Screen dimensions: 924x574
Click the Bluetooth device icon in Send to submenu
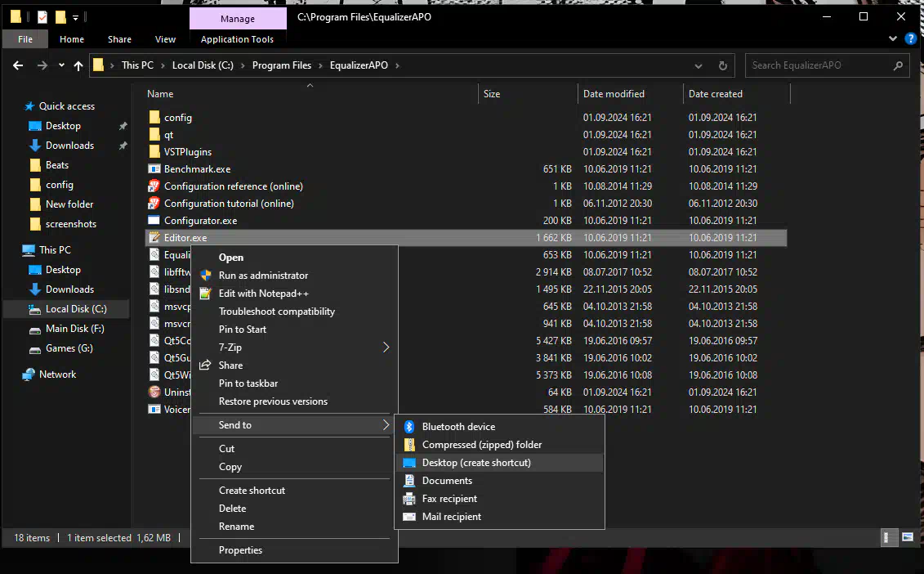pyautogui.click(x=409, y=427)
